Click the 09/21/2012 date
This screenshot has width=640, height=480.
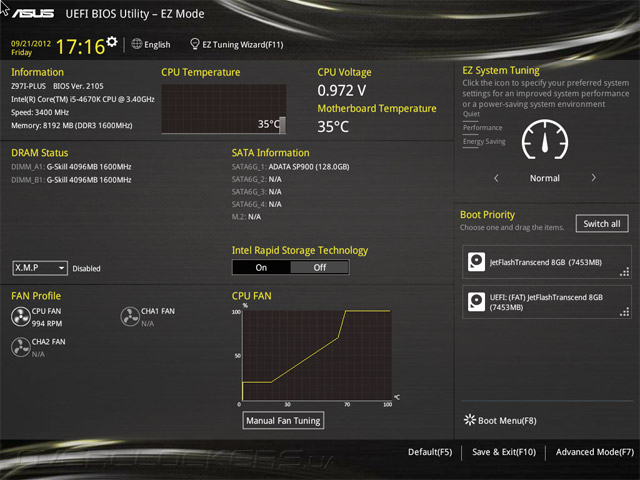(31, 43)
